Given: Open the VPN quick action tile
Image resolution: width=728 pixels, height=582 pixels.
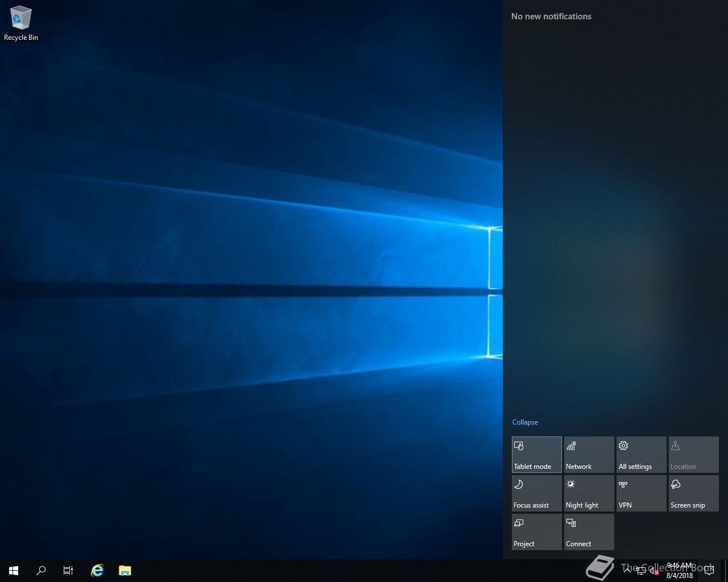Looking at the screenshot, I should click(641, 493).
